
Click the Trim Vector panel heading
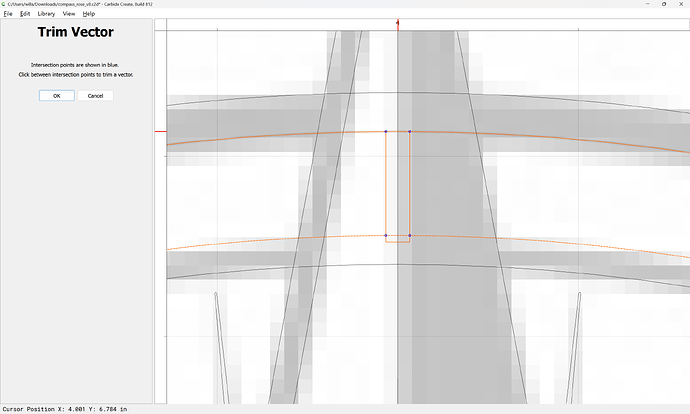pyautogui.click(x=78, y=32)
